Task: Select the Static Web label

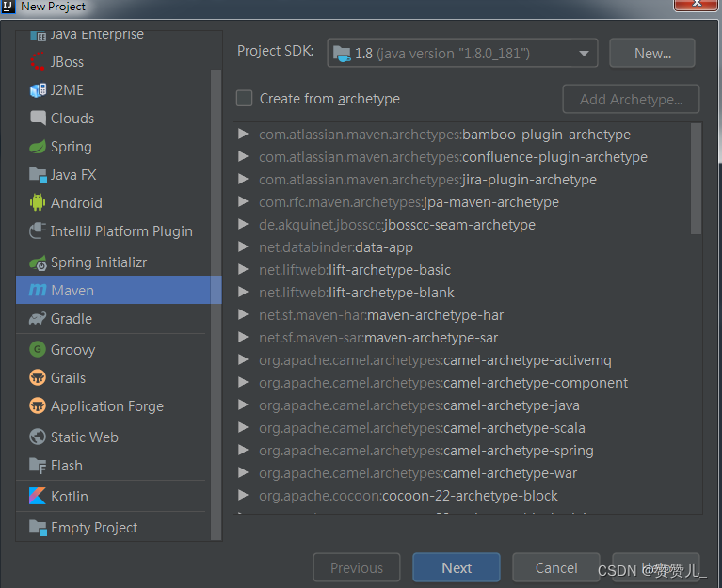Action: point(85,437)
